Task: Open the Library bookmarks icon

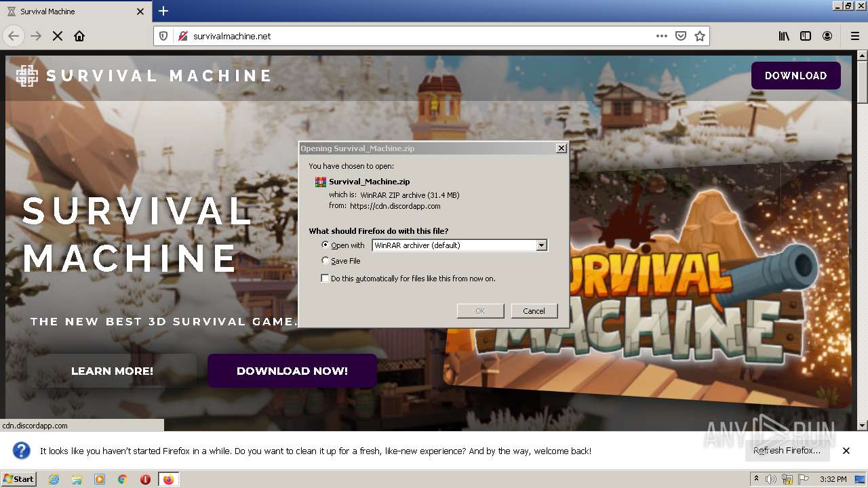Action: 784,36
